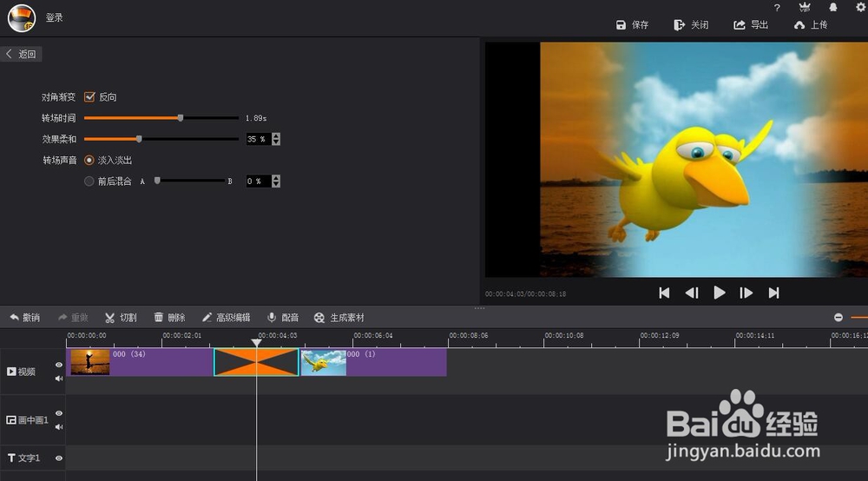Click the 35 % softness value field

258,139
